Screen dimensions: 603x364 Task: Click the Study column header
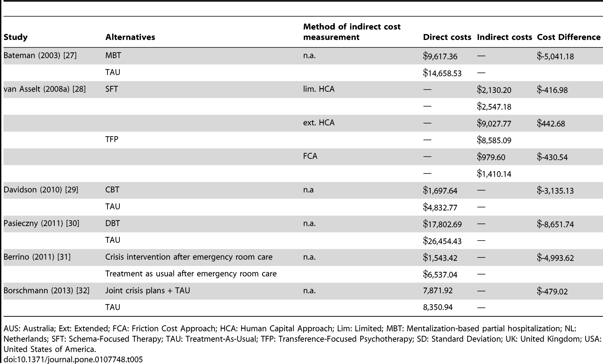15,37
